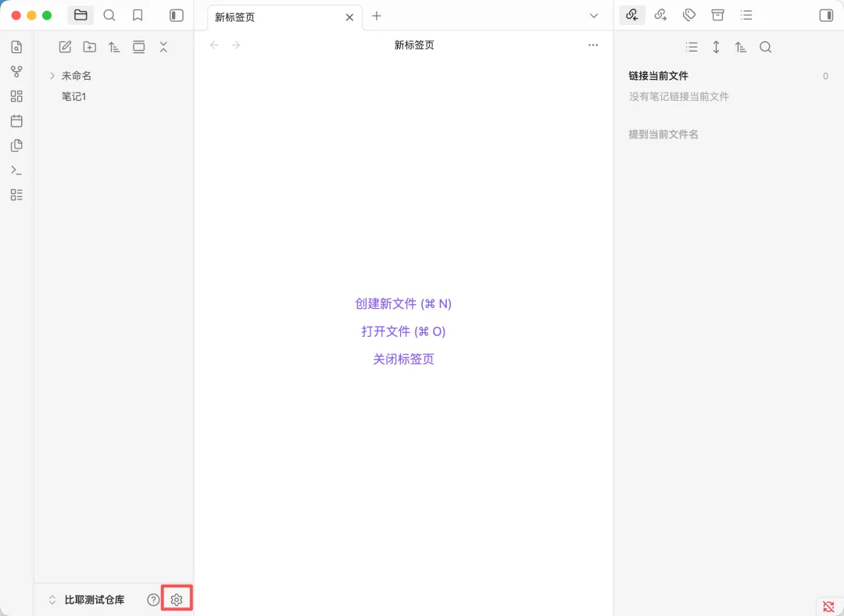The width and height of the screenshot is (844, 616).
Task: Toggle show more context in backlinks
Action: coord(716,47)
